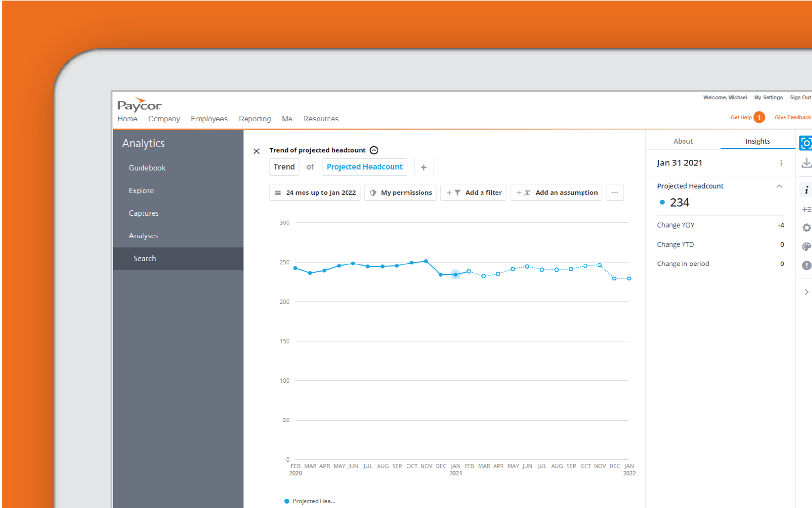Screen dimensions: 812x508
Task: Click the color palette icon in right rail
Action: point(807,246)
